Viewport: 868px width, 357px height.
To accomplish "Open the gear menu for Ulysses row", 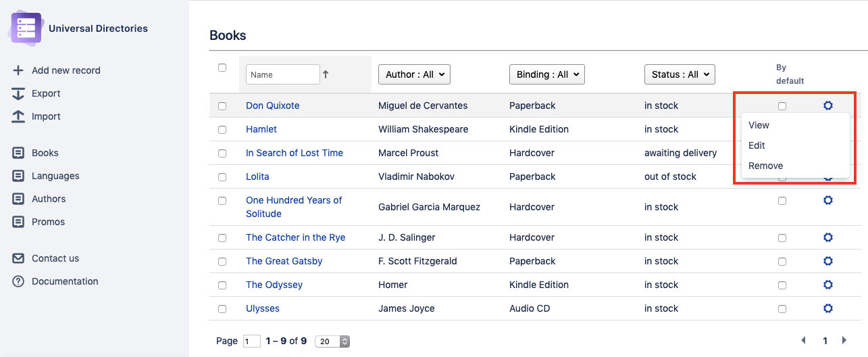I will (828, 308).
